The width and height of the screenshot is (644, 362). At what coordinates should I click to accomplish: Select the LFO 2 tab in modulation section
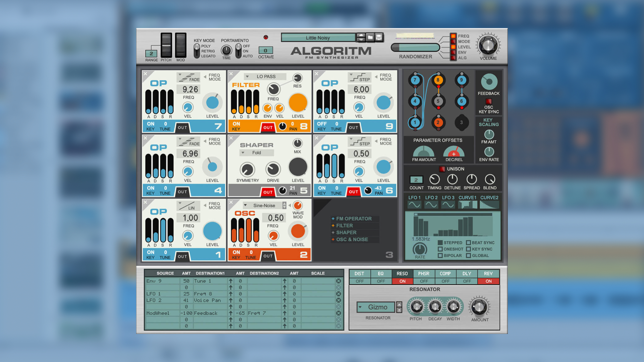[433, 202]
